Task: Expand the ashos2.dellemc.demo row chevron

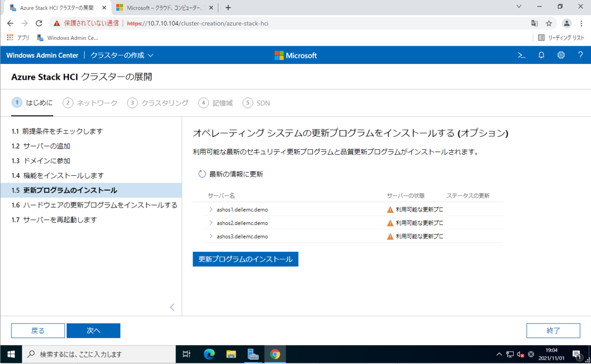Action: tap(211, 223)
